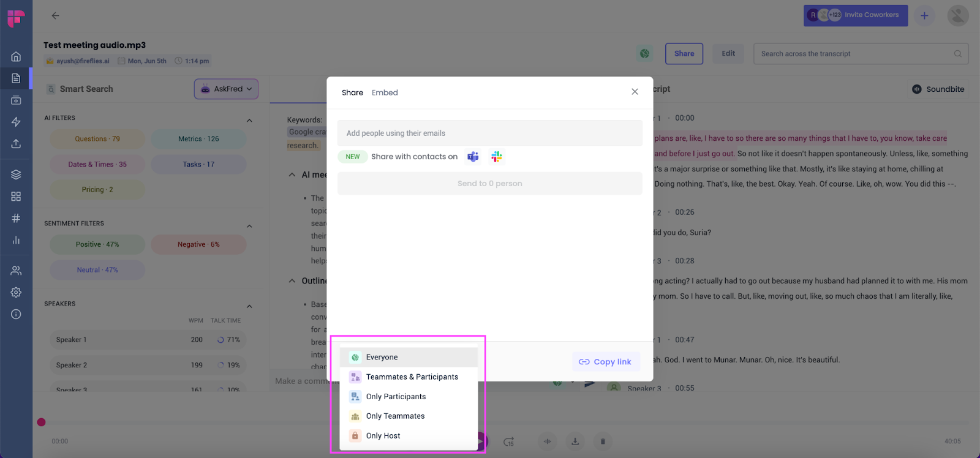This screenshot has width=980, height=458.
Task: Go back using the back arrow
Action: coord(55,15)
